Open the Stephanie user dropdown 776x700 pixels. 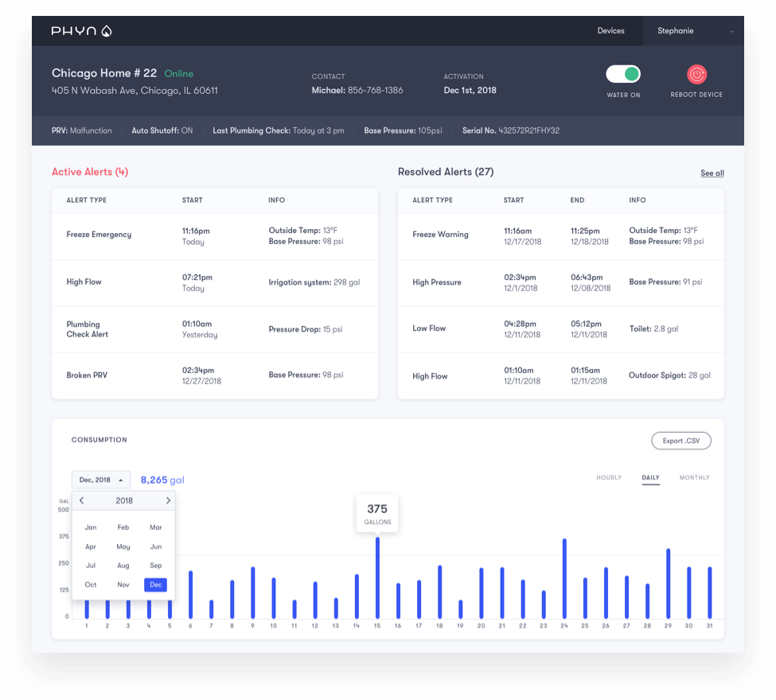(x=693, y=31)
